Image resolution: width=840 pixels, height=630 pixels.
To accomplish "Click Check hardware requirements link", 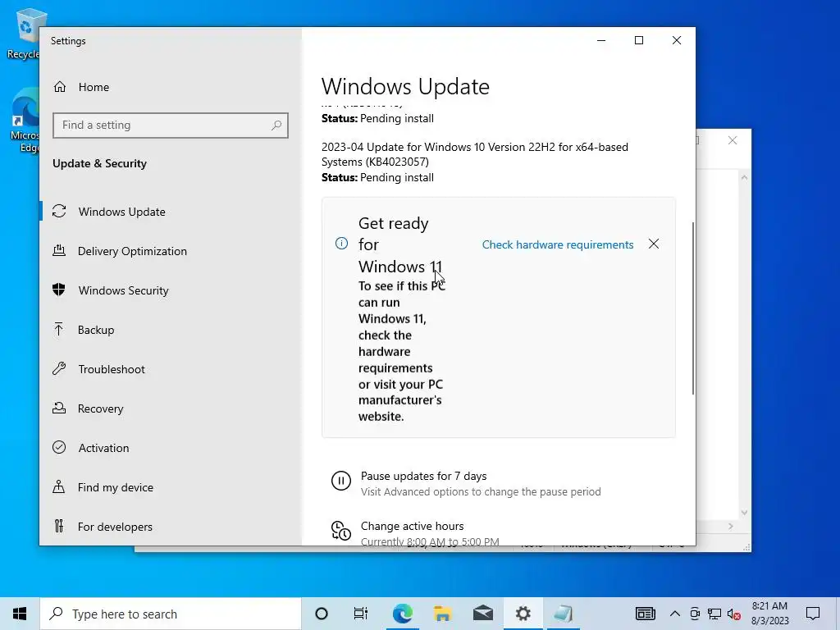I will coord(558,244).
